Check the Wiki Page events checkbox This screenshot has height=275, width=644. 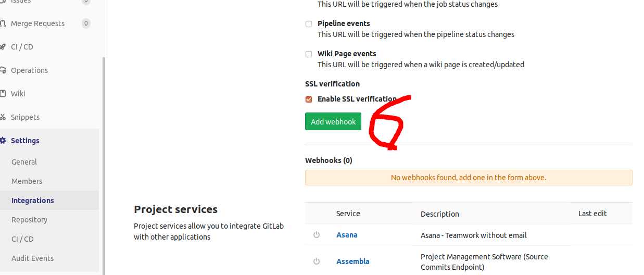[309, 54]
